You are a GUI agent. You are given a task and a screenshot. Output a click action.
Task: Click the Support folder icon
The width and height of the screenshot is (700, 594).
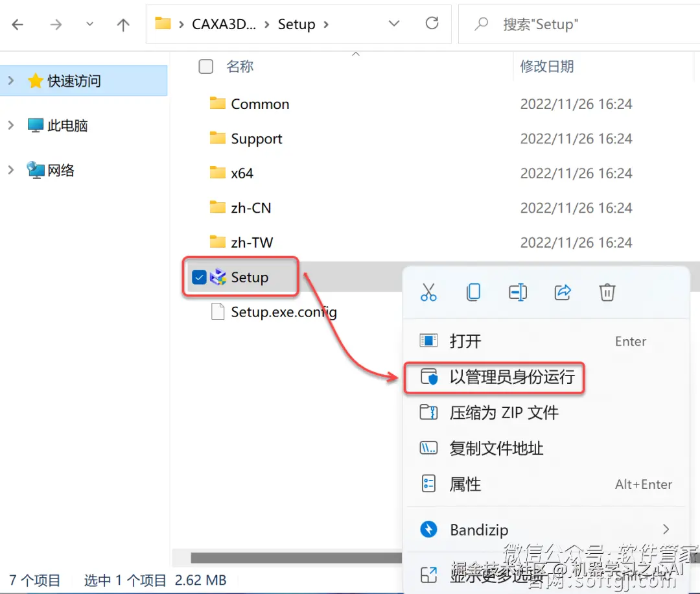pos(217,138)
